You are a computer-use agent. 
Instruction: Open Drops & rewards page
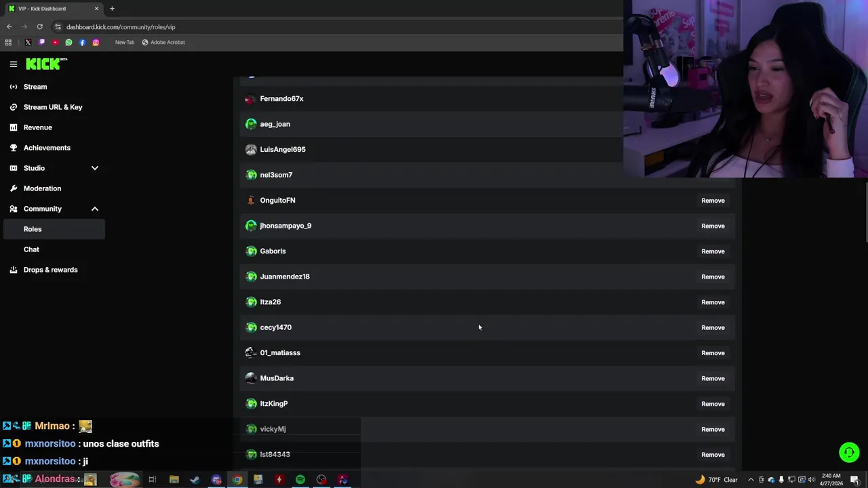(x=50, y=270)
